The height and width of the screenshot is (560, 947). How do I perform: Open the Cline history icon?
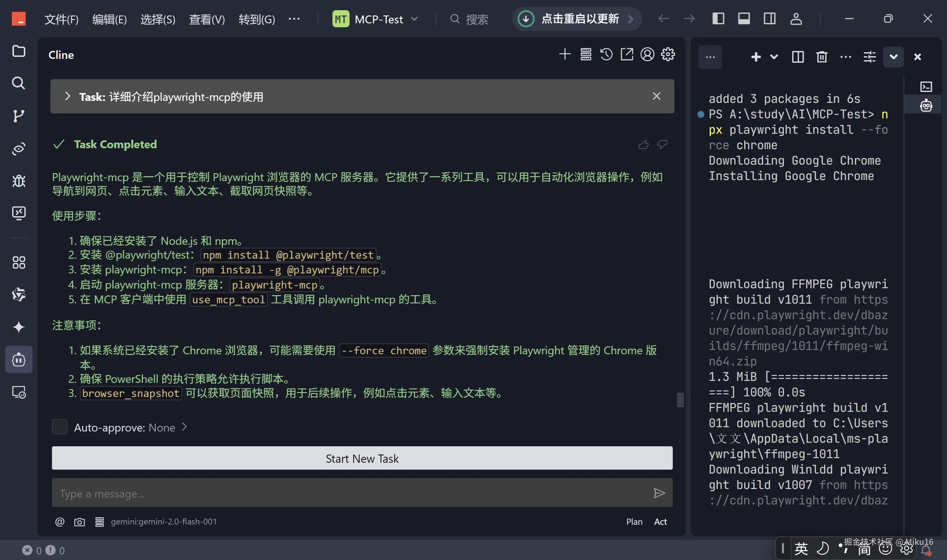606,55
